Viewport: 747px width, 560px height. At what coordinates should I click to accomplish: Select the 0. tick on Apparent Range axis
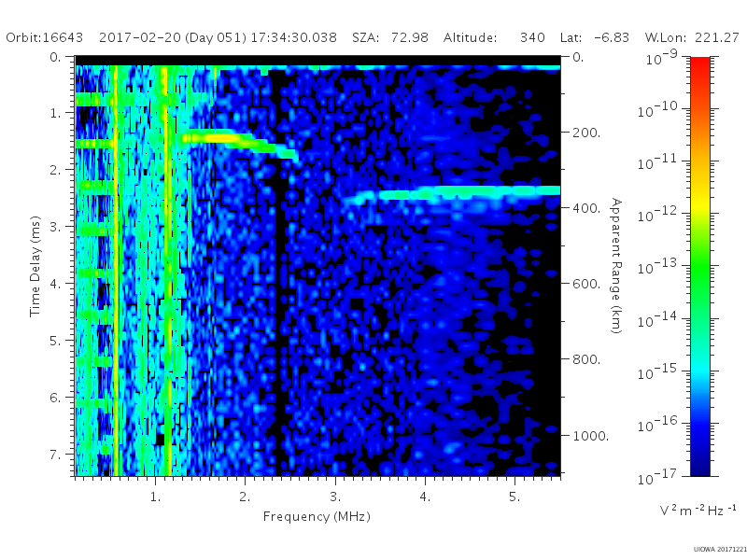[578, 57]
